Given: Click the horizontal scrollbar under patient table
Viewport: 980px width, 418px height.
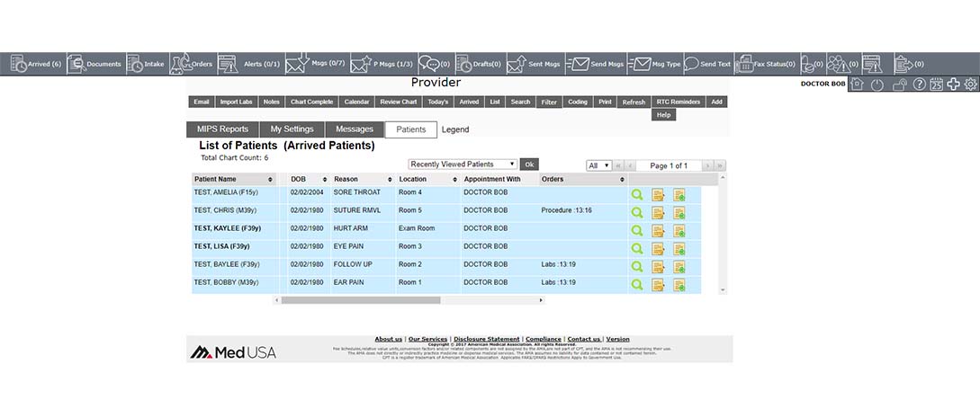Looking at the screenshot, I should (x=360, y=300).
